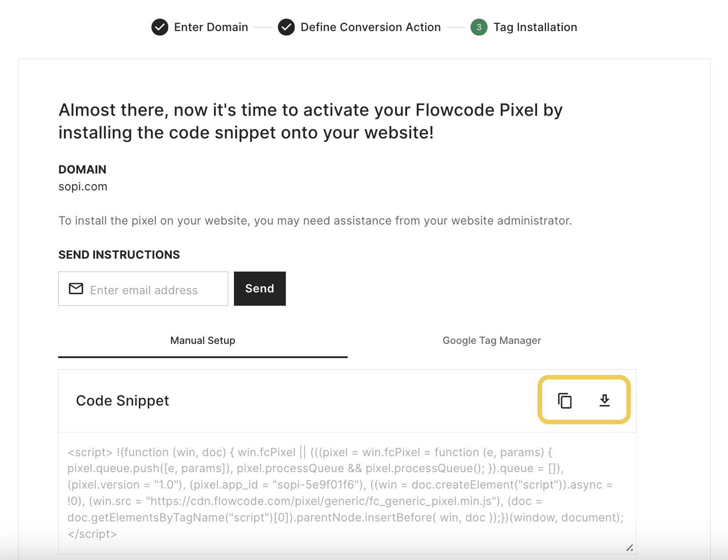728x560 pixels.
Task: Select the Tag Installation step label
Action: [x=535, y=27]
